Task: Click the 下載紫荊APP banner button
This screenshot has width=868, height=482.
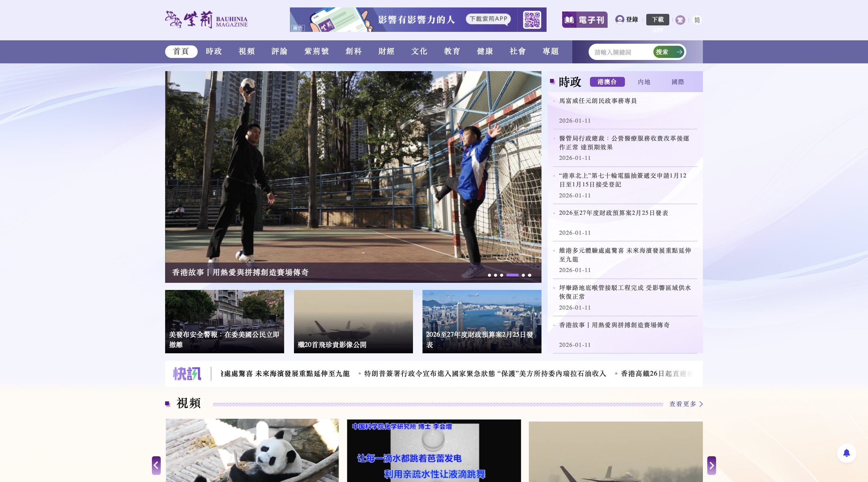Action: coord(488,19)
